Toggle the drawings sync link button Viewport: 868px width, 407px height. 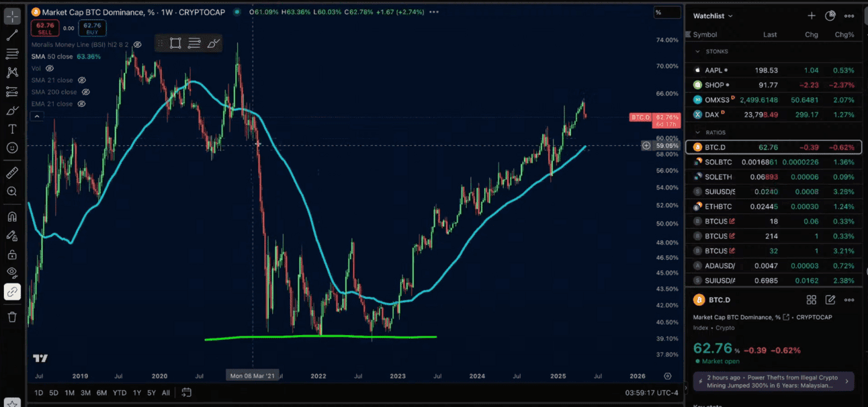click(12, 291)
